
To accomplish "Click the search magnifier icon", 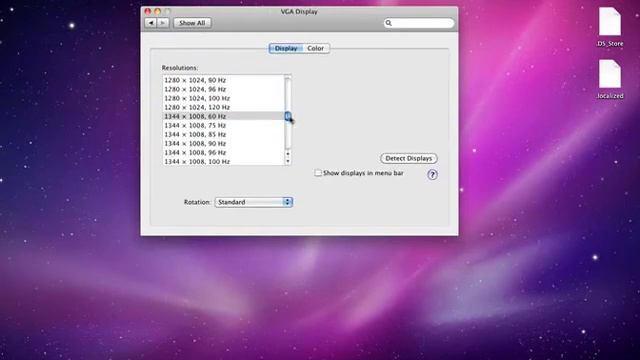I will tap(389, 23).
